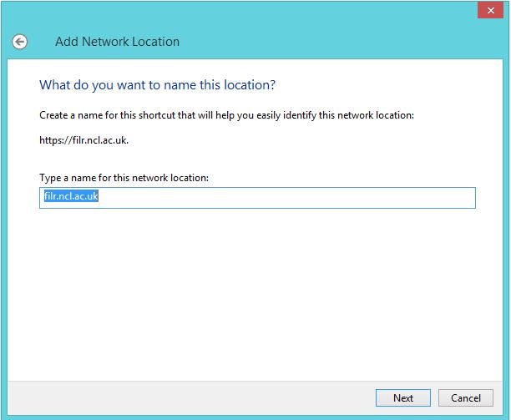The height and width of the screenshot is (420, 511).
Task: Click the gray footer bar left of Next
Action: (184, 397)
